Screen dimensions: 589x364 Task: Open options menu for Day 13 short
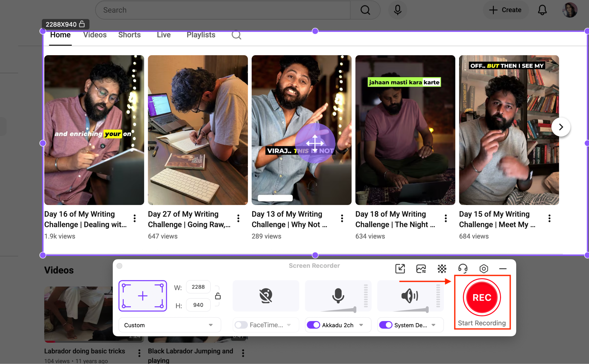[x=342, y=219]
